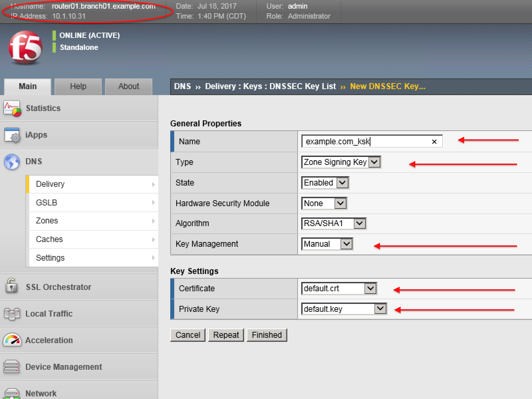Click the DNS breadcrumb link

coord(183,86)
